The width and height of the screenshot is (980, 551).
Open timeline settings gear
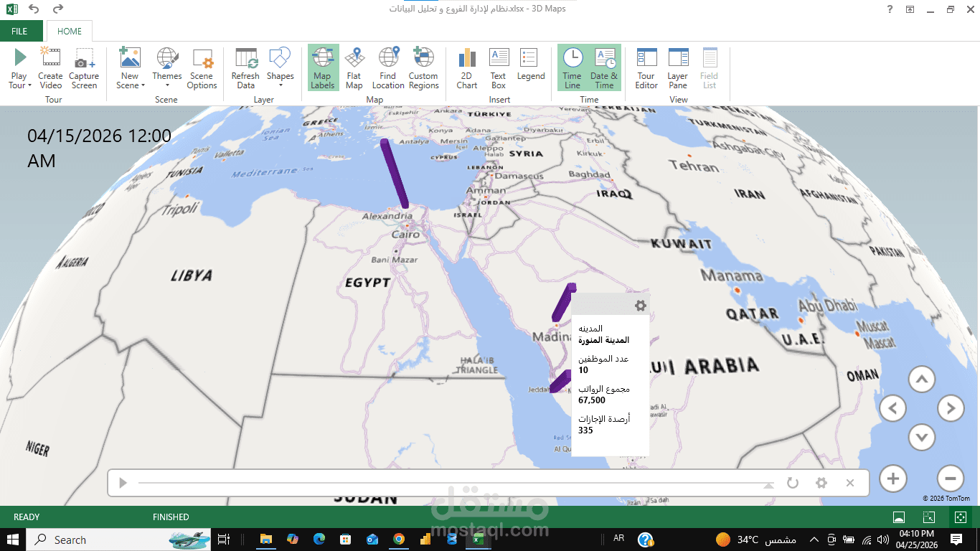tap(821, 483)
